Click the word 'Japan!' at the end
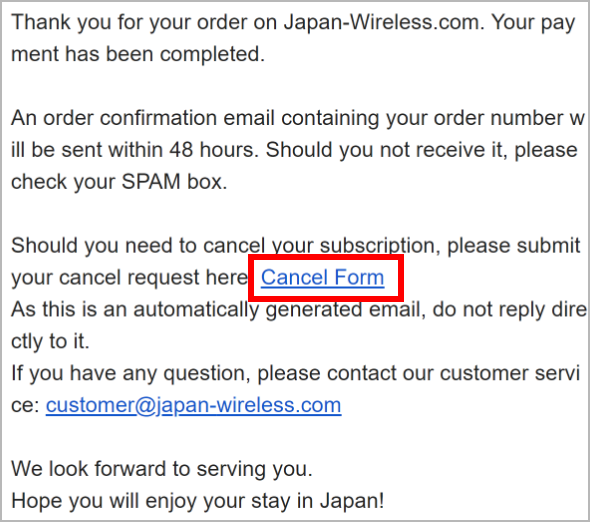This screenshot has width=590, height=522. (x=352, y=501)
